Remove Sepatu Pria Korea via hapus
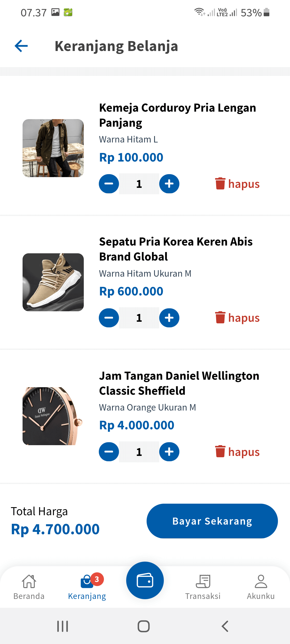The height and width of the screenshot is (644, 290). click(x=237, y=318)
